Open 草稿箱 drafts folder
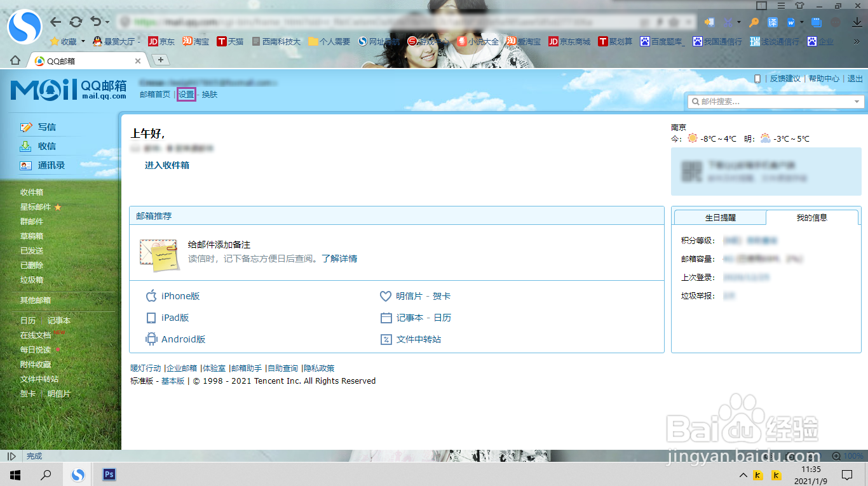The height and width of the screenshot is (486, 868). (x=32, y=236)
